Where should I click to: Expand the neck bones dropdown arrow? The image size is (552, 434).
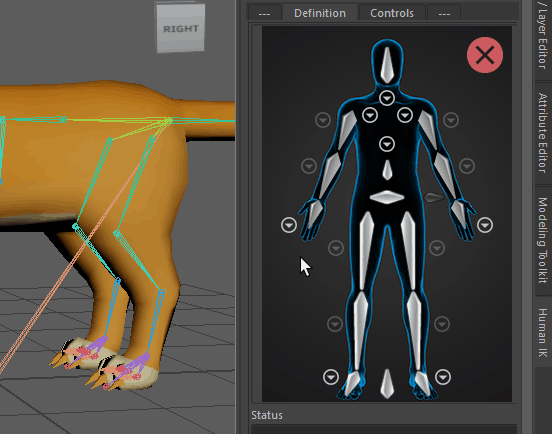point(387,98)
